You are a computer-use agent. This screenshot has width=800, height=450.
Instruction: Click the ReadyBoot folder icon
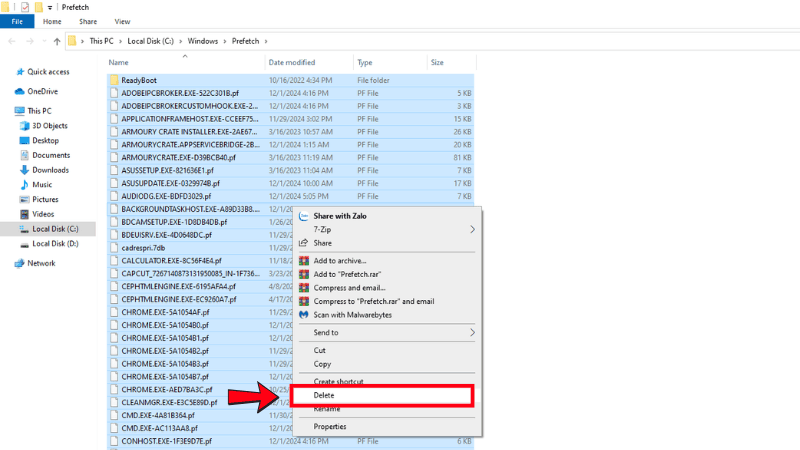pos(114,80)
